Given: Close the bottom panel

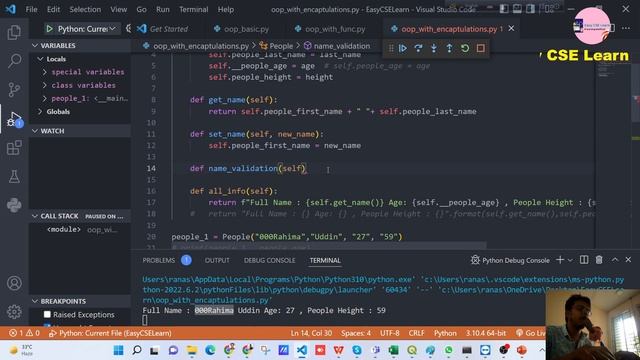Looking at the screenshot, I should [628, 260].
